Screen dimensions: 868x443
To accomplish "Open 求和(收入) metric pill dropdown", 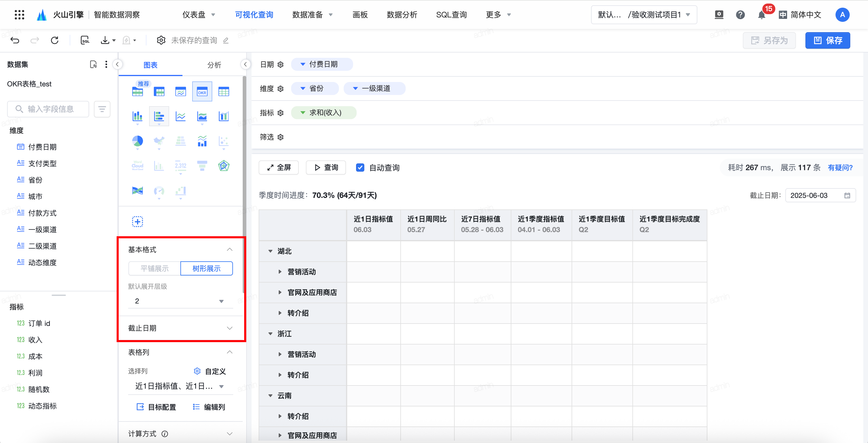I will (x=324, y=113).
